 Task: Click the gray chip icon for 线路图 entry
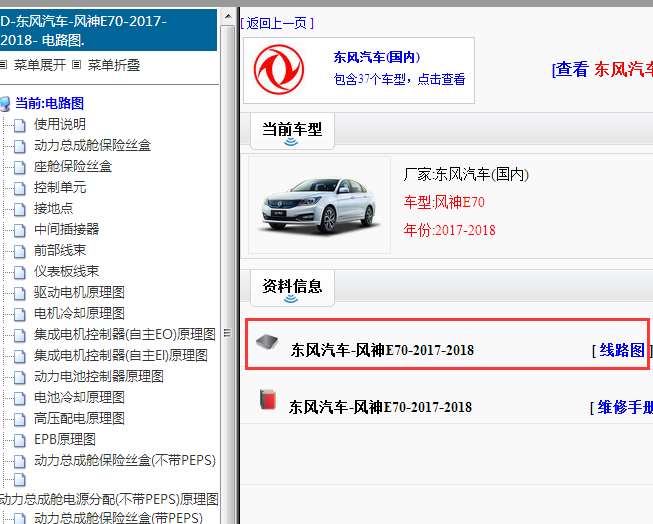point(267,342)
